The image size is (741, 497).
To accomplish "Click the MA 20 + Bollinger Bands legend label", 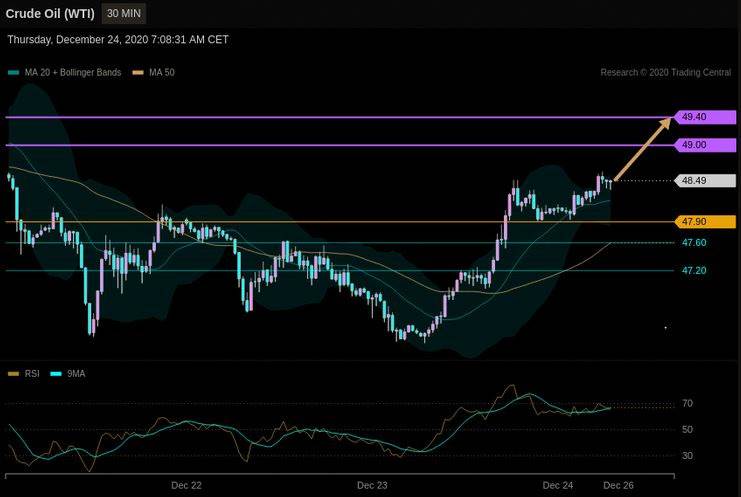I will point(73,72).
